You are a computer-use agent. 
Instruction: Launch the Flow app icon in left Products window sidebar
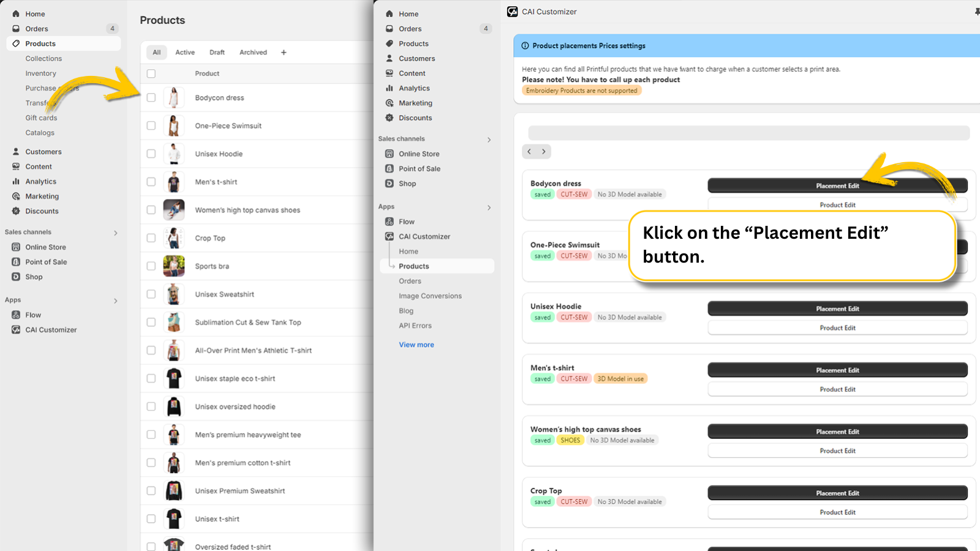pos(16,315)
